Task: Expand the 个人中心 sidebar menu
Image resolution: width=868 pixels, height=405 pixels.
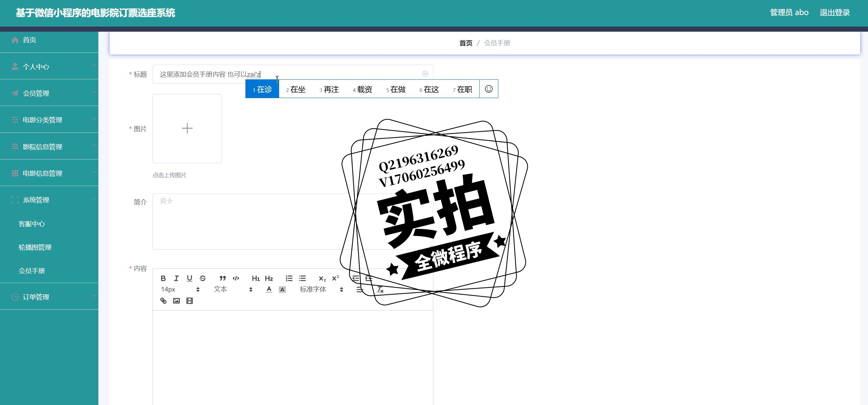Action: [x=49, y=66]
